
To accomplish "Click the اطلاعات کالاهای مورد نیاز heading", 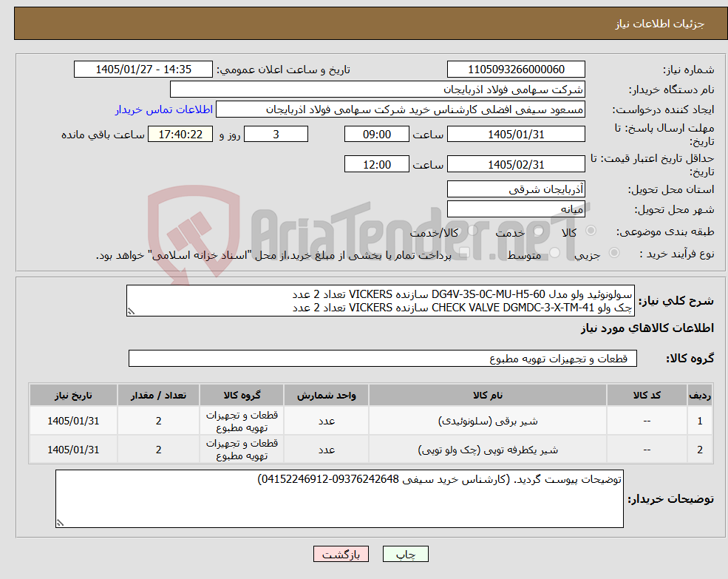I will [x=647, y=328].
